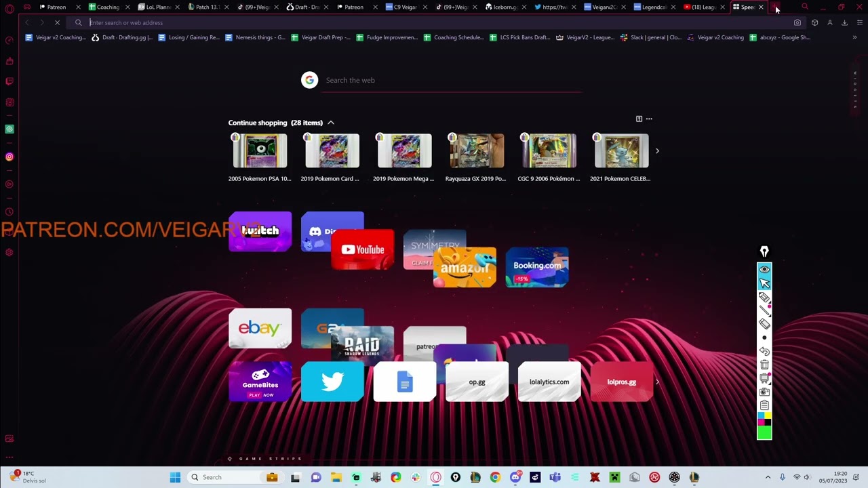This screenshot has width=868, height=488.
Task: Open the YouTube speed dial tile
Action: [x=362, y=249]
